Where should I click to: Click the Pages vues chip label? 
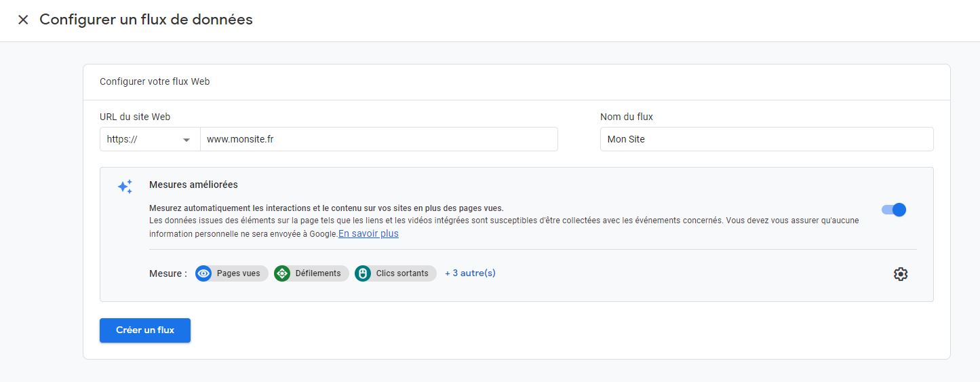point(238,273)
